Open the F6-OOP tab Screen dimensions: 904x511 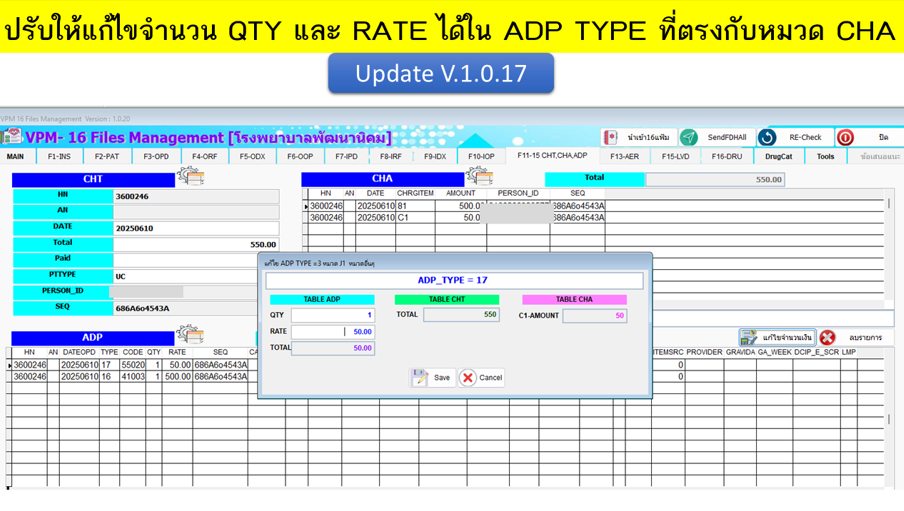point(300,156)
